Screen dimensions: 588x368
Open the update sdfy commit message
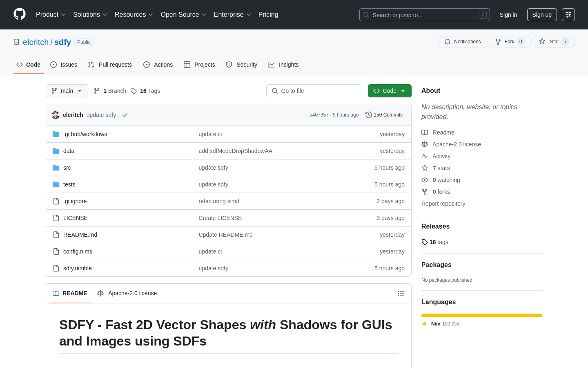click(x=101, y=115)
